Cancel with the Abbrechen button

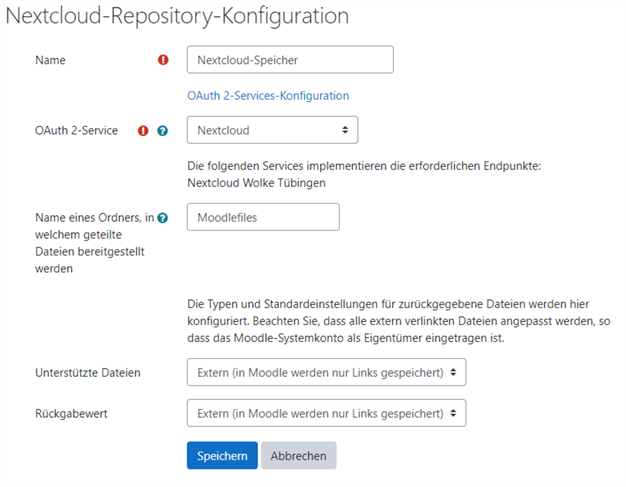(x=299, y=456)
